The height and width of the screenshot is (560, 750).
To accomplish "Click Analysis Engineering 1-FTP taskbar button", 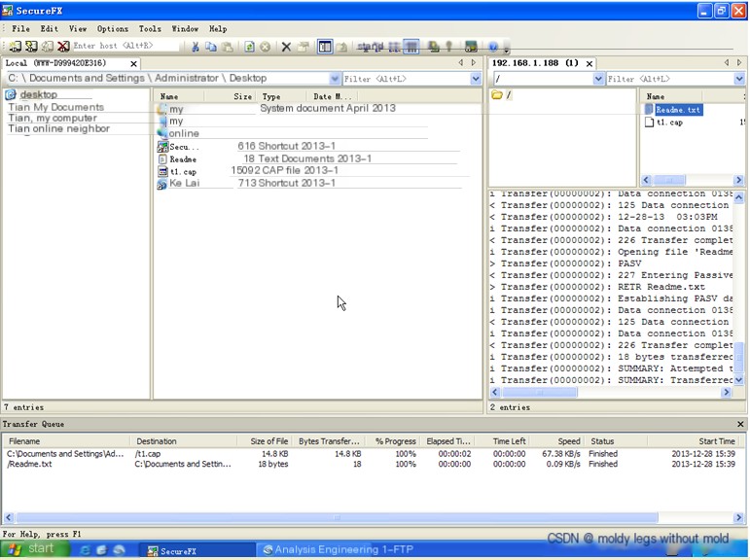I will pyautogui.click(x=339, y=550).
